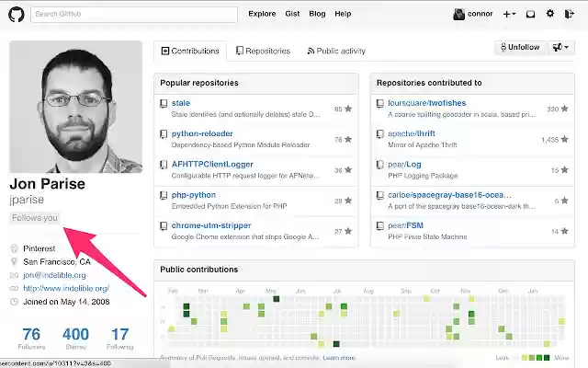Open Explore in the top navigation
The width and height of the screenshot is (588, 368).
click(262, 14)
